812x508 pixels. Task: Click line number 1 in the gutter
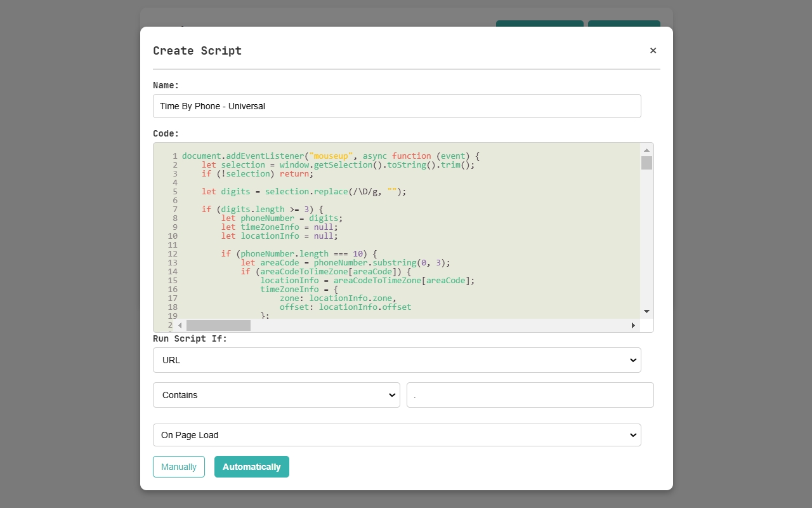point(174,156)
